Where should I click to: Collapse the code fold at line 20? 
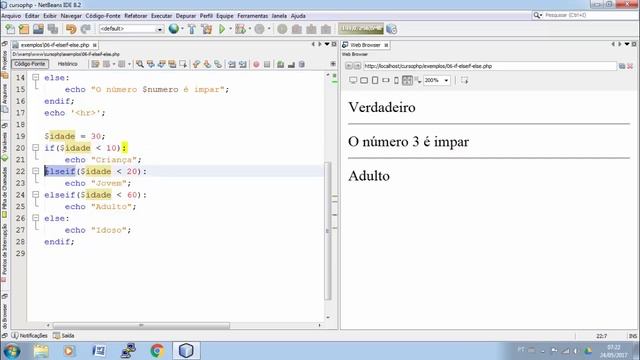pos(36,147)
